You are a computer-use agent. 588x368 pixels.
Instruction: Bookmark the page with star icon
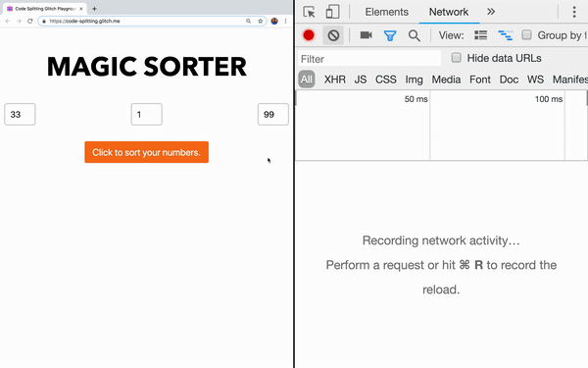[261, 21]
